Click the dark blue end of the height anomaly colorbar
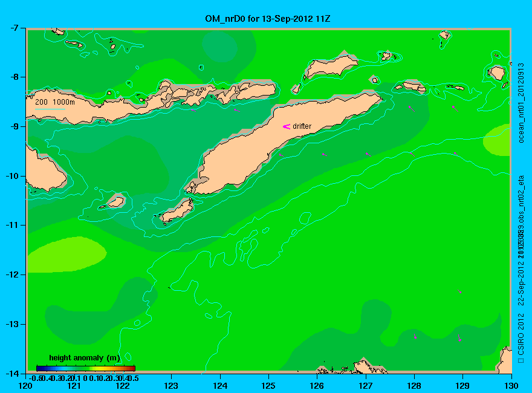Screen dimensions: 532x393 pos(39,368)
